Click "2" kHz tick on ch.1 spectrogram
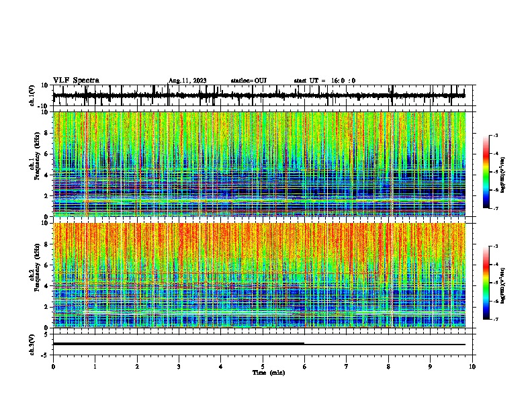Viewport: 532px width, 411px height. pos(46,195)
